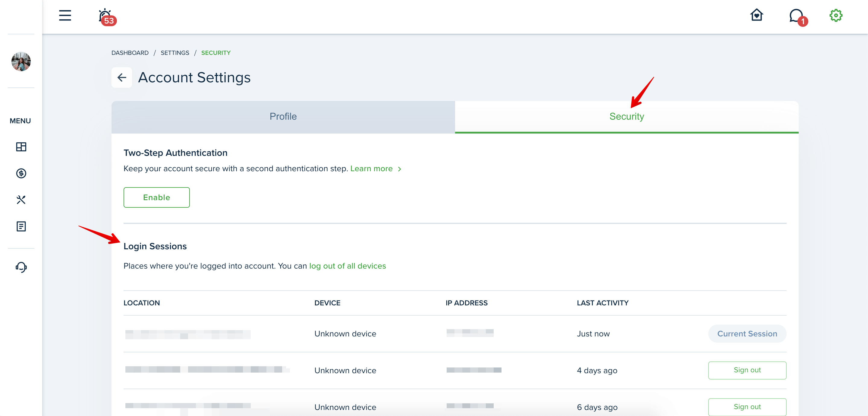
Task: Click chevron next to Learn more
Action: pos(400,169)
